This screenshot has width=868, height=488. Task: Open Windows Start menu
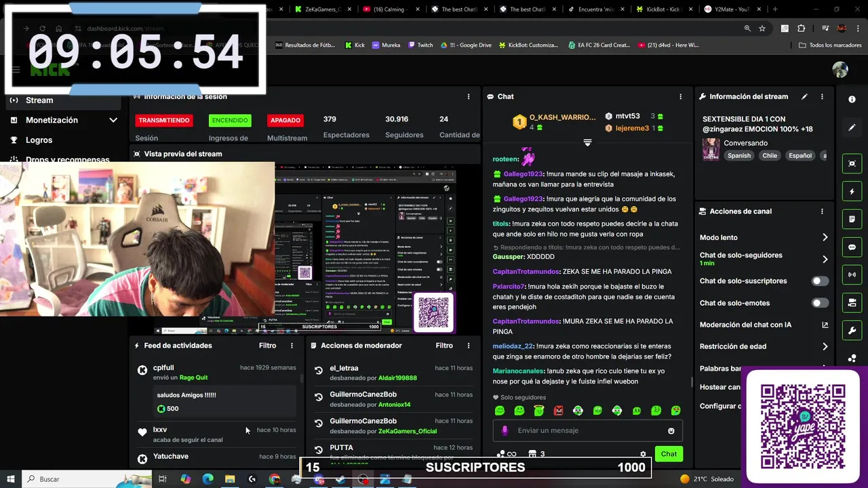tap(11, 479)
